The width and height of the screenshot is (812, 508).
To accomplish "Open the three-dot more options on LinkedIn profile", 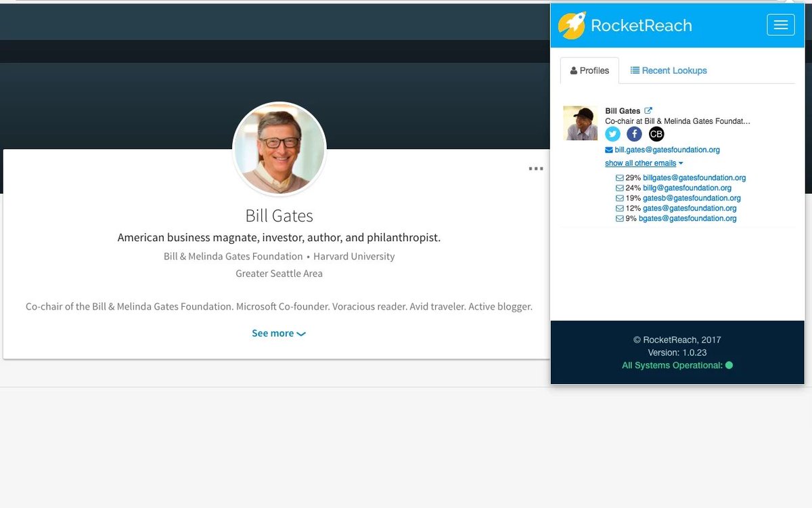I will 536,169.
